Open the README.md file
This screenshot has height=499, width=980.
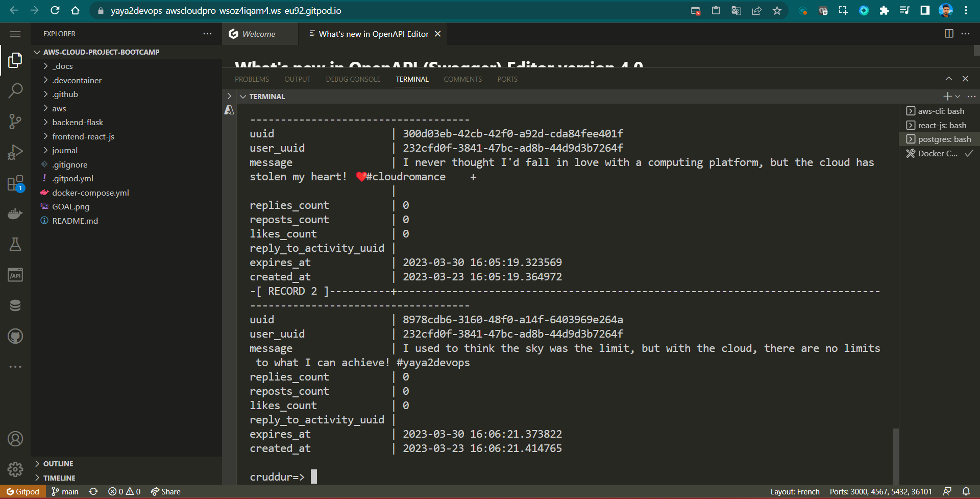tap(75, 221)
